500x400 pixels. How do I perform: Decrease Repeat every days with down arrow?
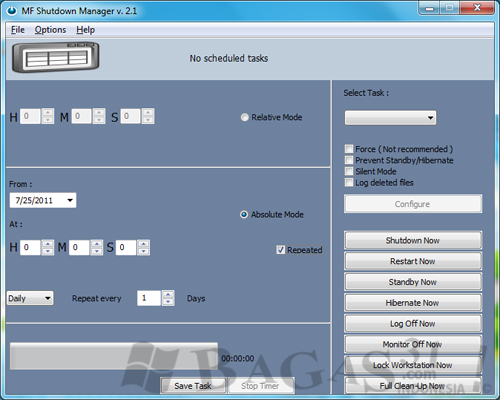(x=168, y=302)
